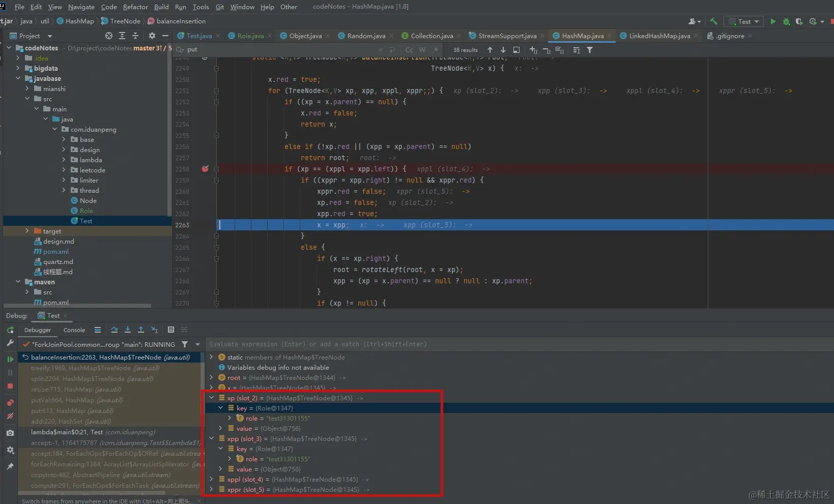Click the Evaluate expression input field
This screenshot has width=834, height=504.
(519, 344)
